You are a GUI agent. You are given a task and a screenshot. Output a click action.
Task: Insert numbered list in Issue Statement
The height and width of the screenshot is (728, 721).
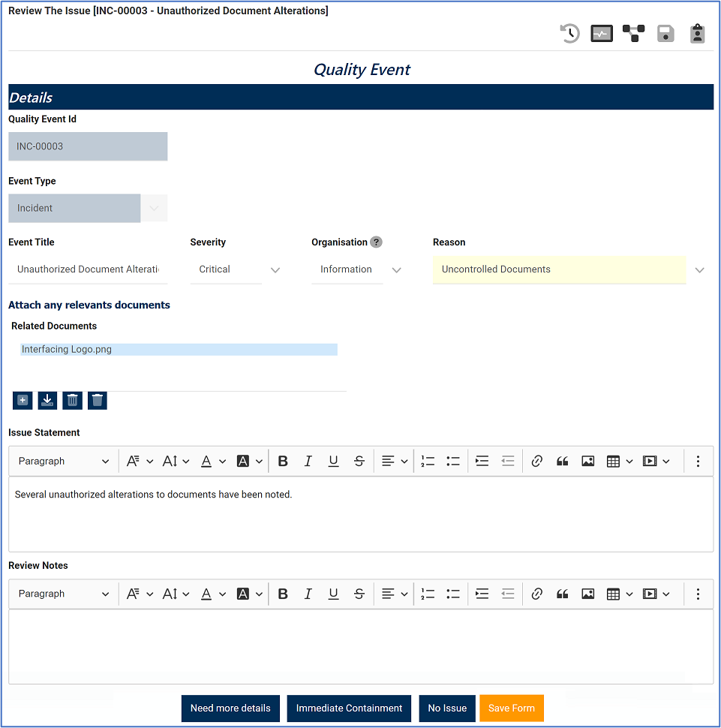click(x=428, y=461)
